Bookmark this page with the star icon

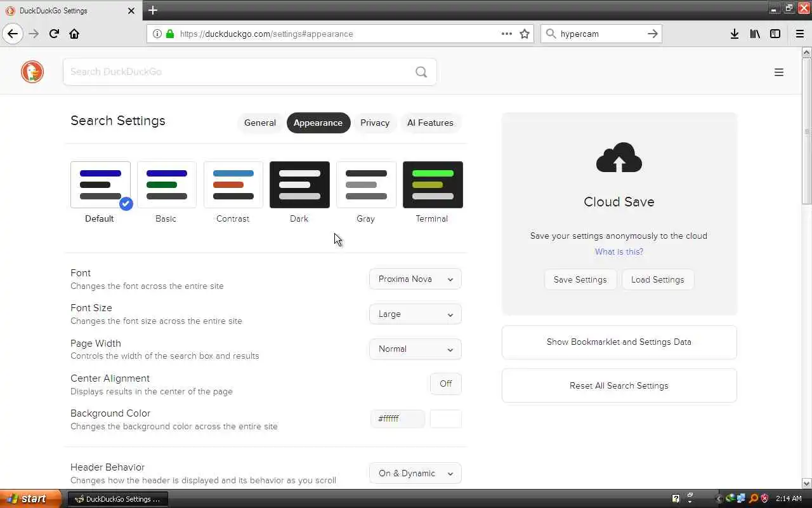[525, 34]
